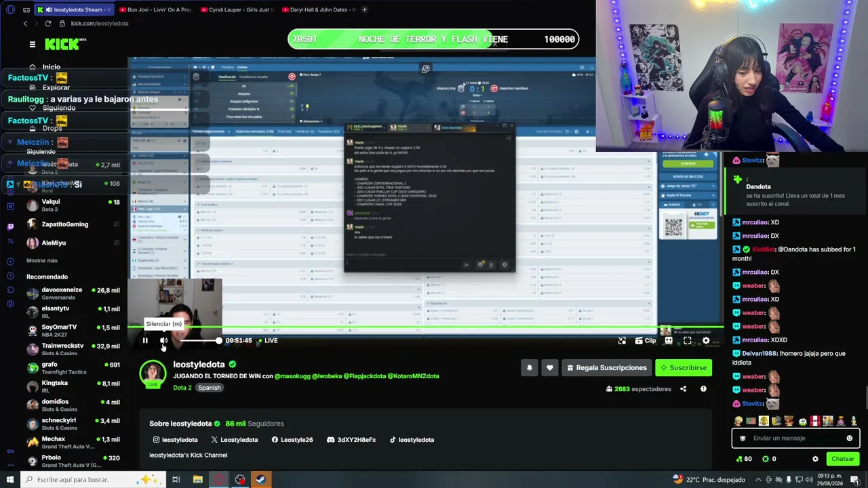The height and width of the screenshot is (488, 868).
Task: Open the @KotaroMNZdota mention link
Action: coord(413,376)
